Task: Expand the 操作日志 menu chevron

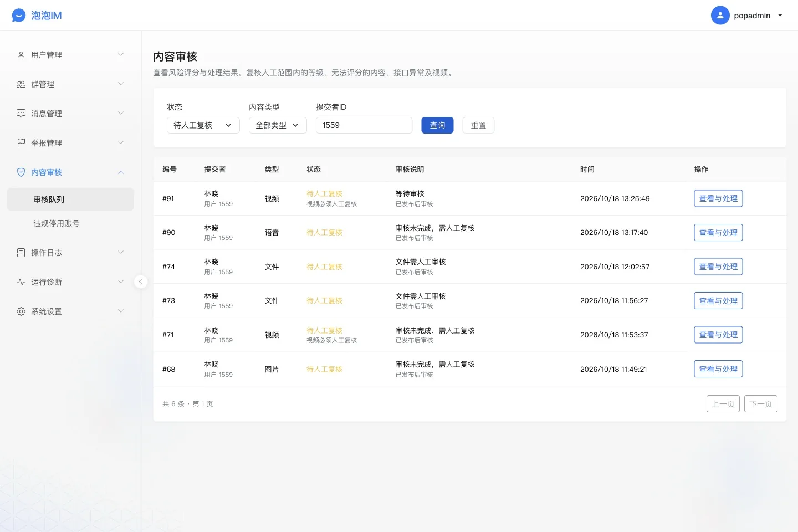Action: pos(121,252)
